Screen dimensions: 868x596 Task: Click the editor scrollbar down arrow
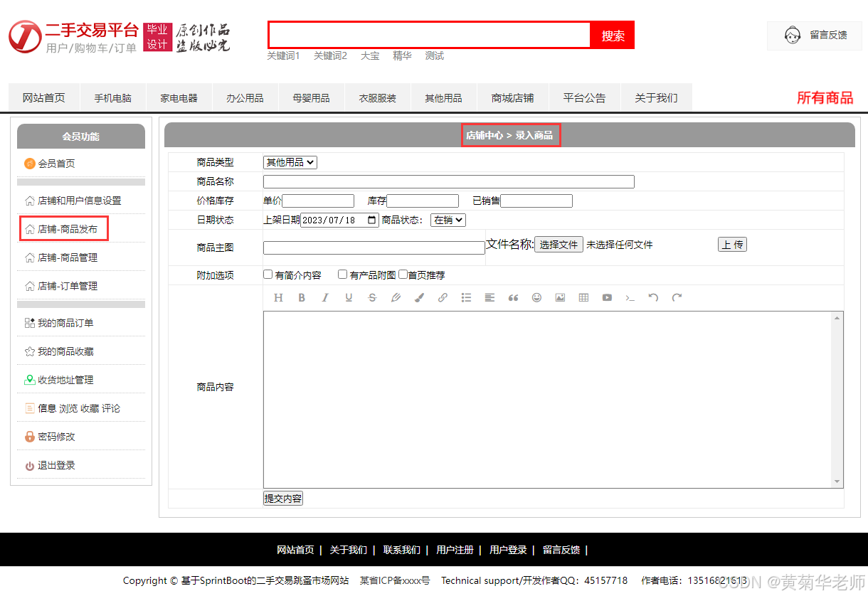[837, 481]
